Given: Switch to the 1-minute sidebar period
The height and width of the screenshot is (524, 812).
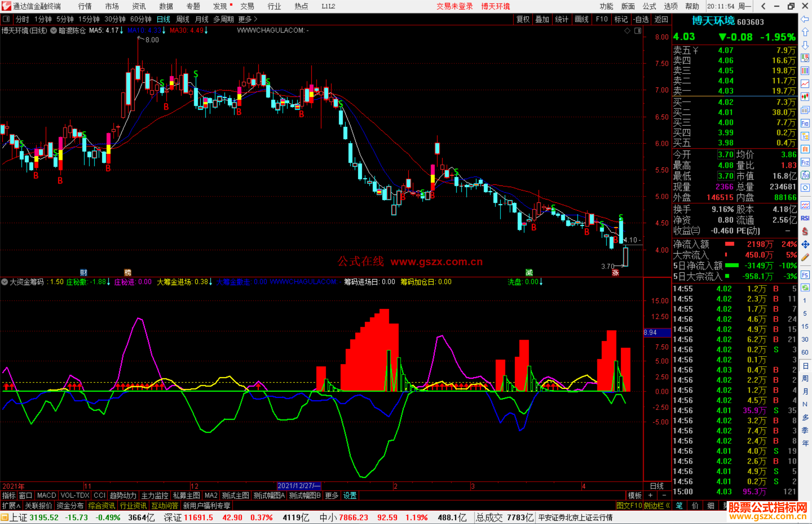Looking at the screenshot, I should (x=805, y=301).
